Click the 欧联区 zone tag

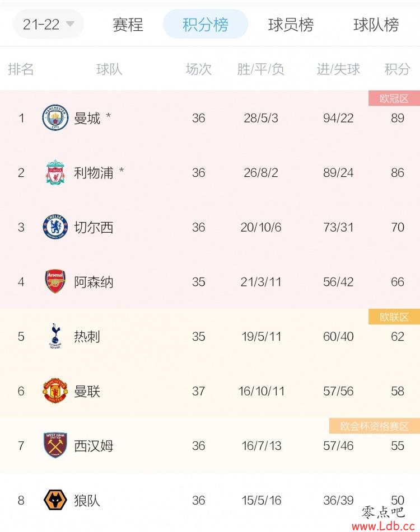pos(394,317)
